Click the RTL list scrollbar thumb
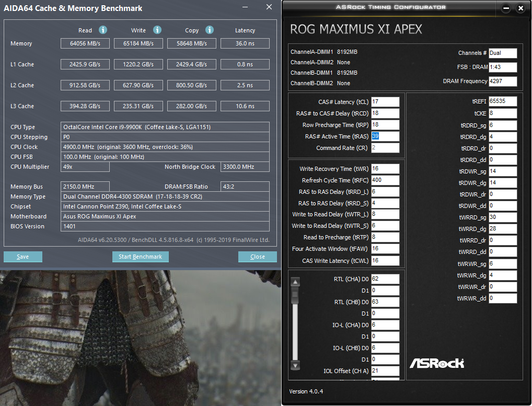This screenshot has width=532, height=406. coord(295,295)
